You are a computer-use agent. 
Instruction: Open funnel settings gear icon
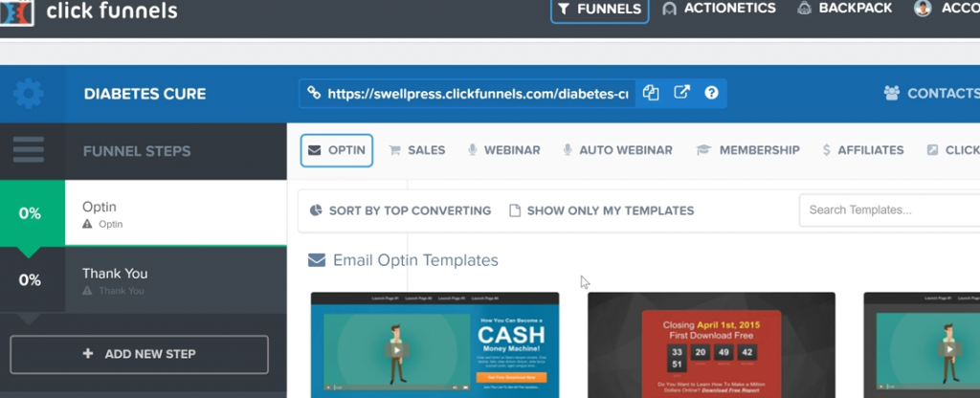tap(28, 94)
